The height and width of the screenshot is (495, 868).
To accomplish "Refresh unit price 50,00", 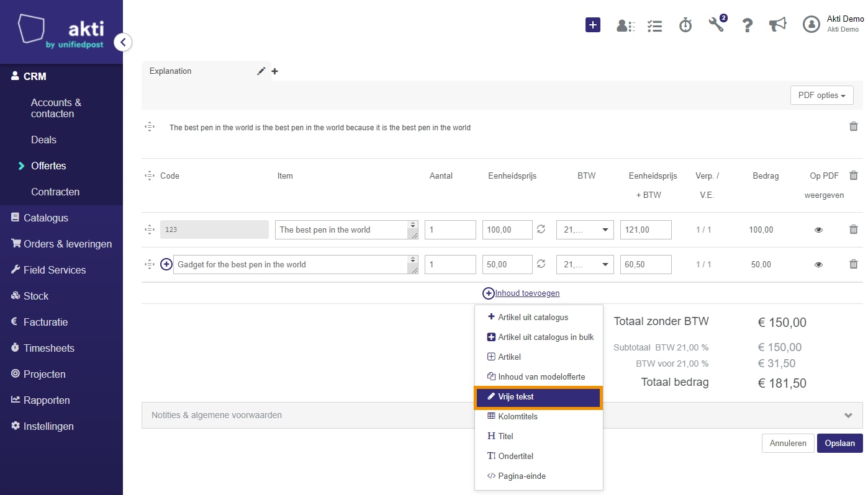I will pos(541,264).
